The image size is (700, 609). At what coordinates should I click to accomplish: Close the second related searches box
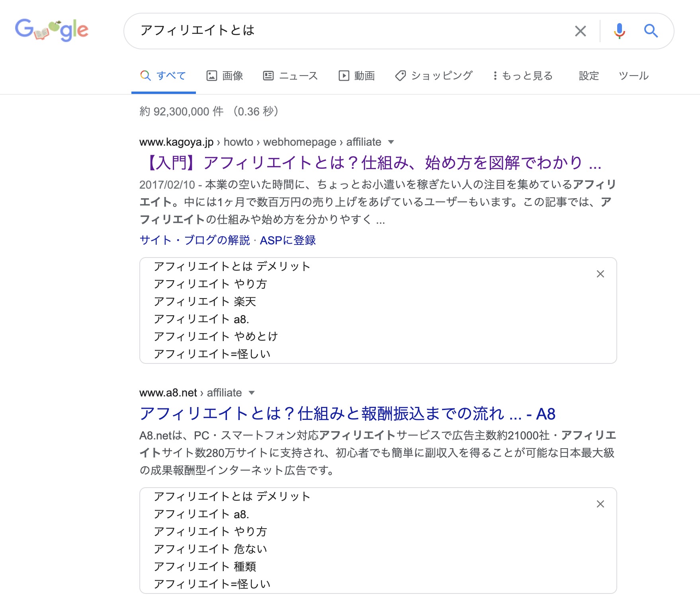click(x=600, y=504)
